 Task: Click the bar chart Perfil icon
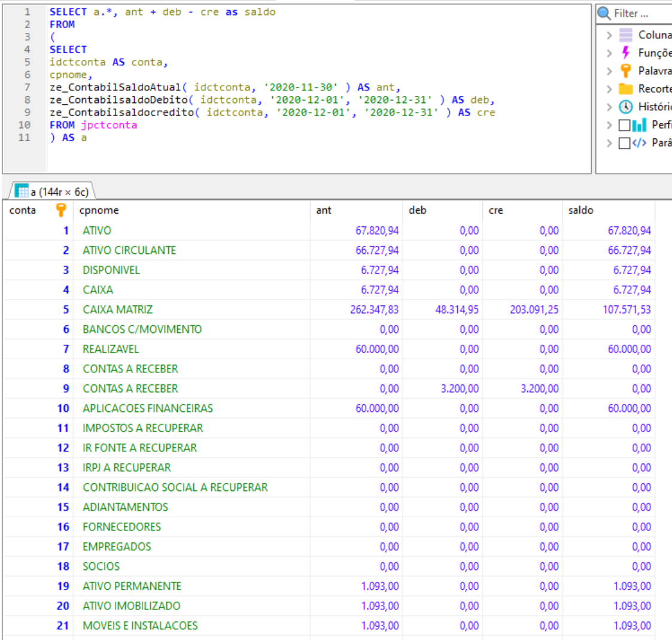pos(640,125)
